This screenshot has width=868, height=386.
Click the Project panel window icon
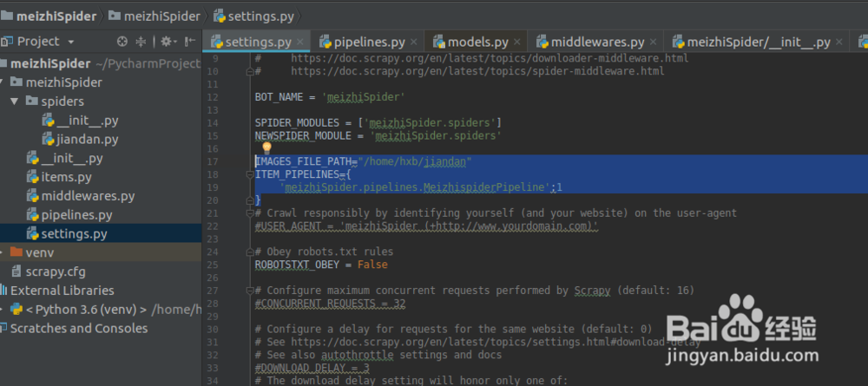click(x=7, y=42)
